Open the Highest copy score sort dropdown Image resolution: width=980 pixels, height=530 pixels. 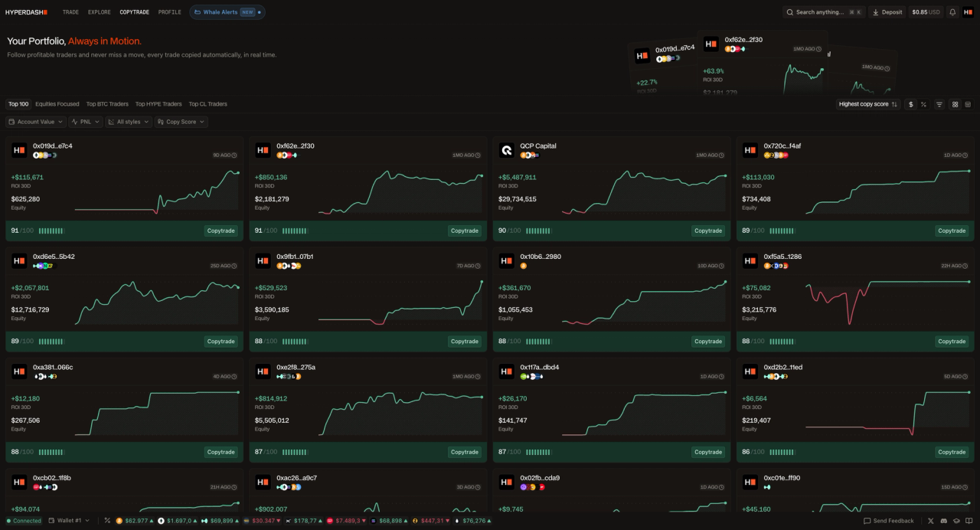point(867,104)
